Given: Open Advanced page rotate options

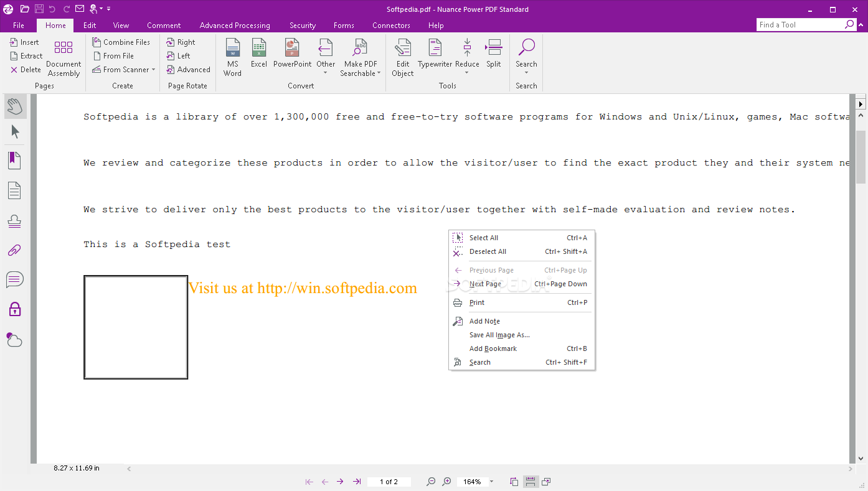Looking at the screenshot, I should pos(188,70).
